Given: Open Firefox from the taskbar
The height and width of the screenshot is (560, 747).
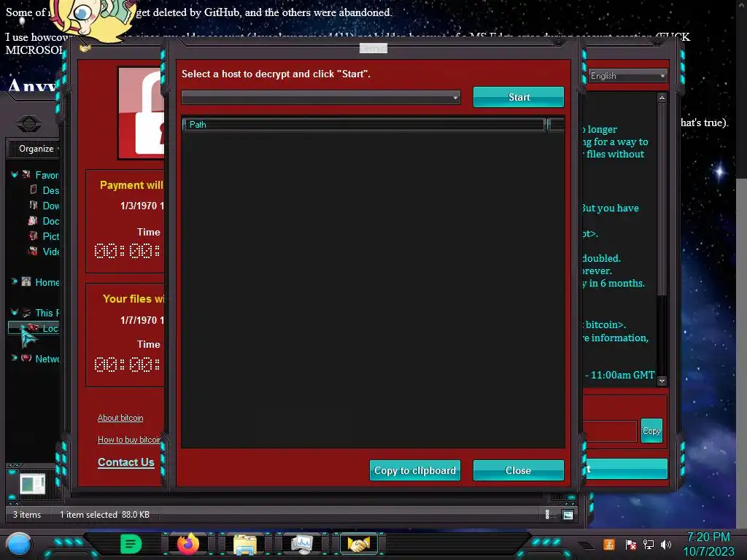Looking at the screenshot, I should click(x=188, y=544).
